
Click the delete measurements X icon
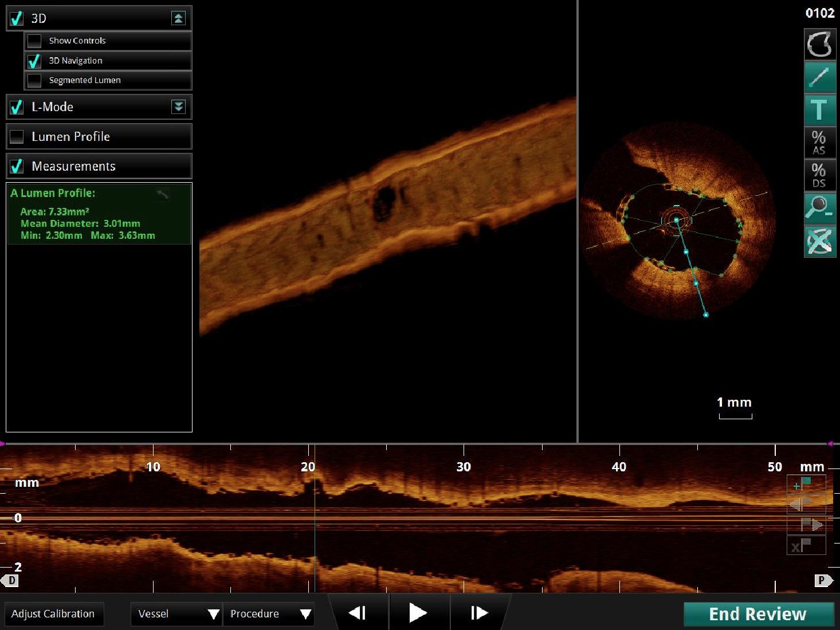(x=819, y=241)
